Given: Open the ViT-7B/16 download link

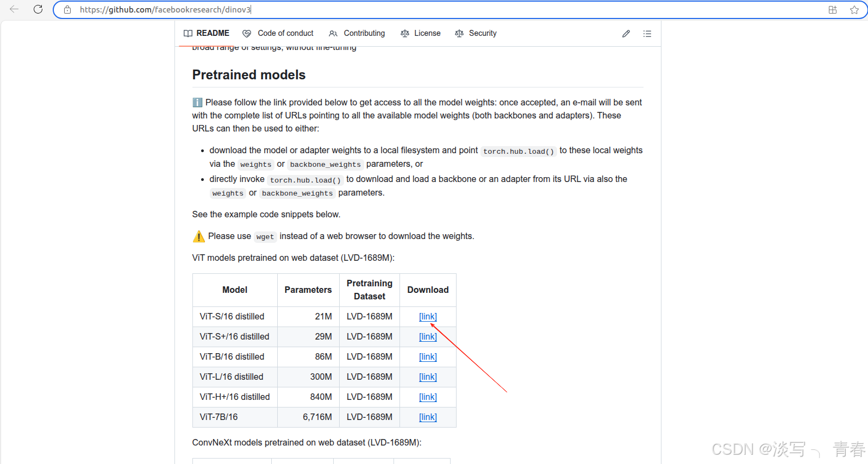Looking at the screenshot, I should coord(428,417).
